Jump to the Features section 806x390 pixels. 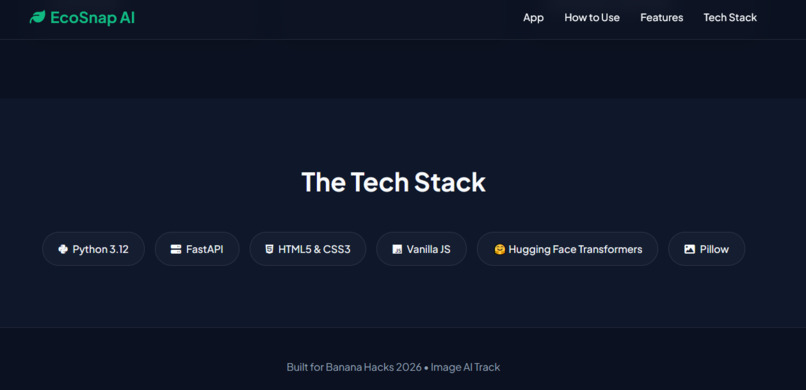pyautogui.click(x=662, y=17)
